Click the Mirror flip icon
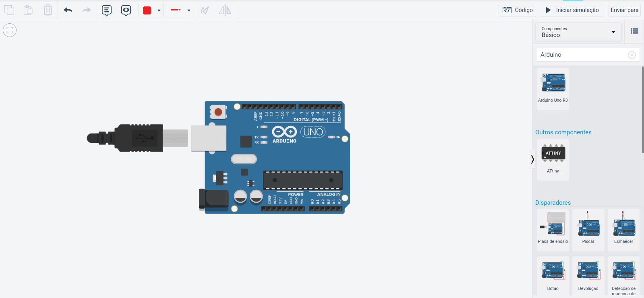Screen dimensions: 644x298 click(x=225, y=10)
